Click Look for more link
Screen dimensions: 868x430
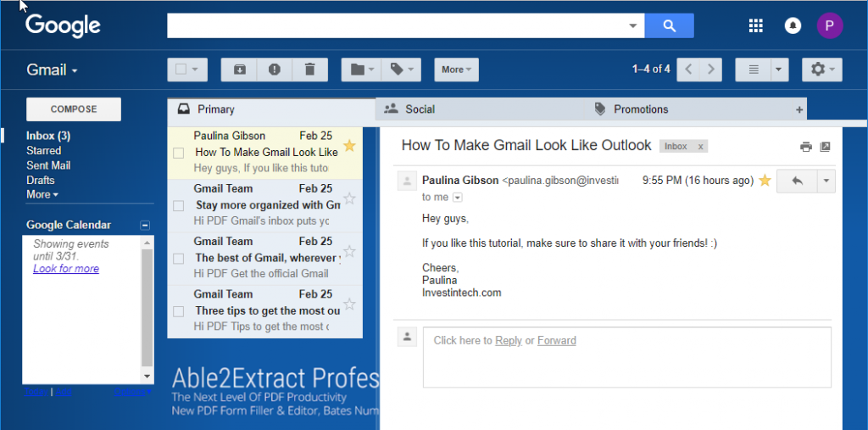click(x=66, y=269)
